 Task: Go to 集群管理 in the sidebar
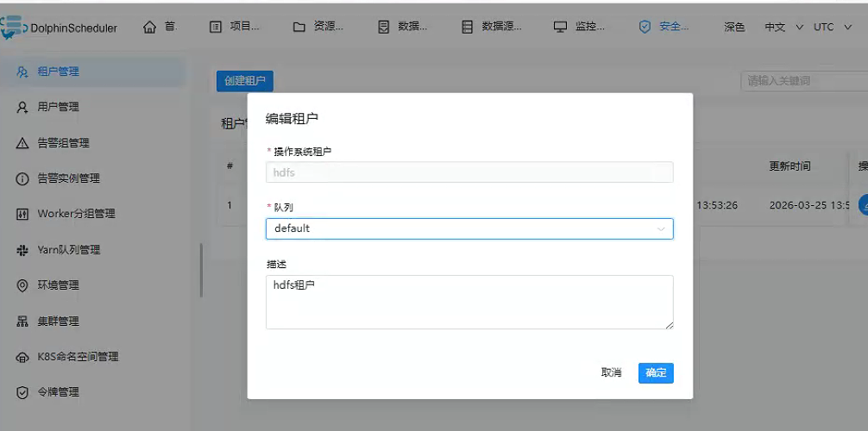click(58, 321)
